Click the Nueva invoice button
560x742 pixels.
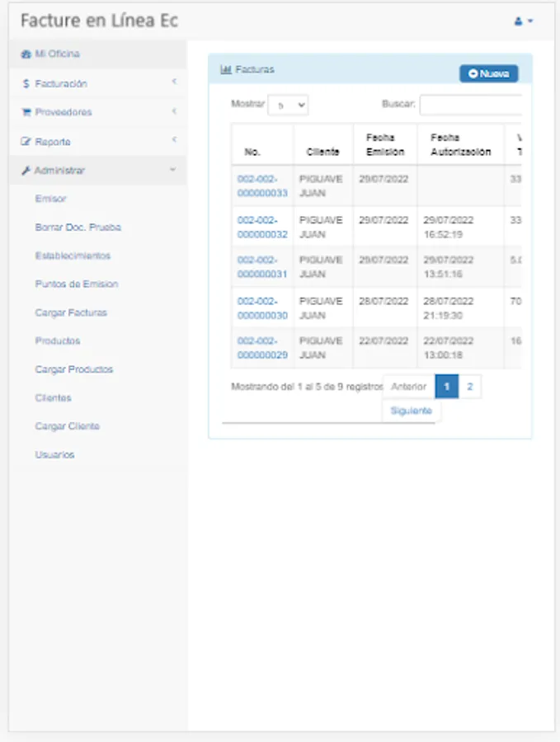click(x=488, y=74)
